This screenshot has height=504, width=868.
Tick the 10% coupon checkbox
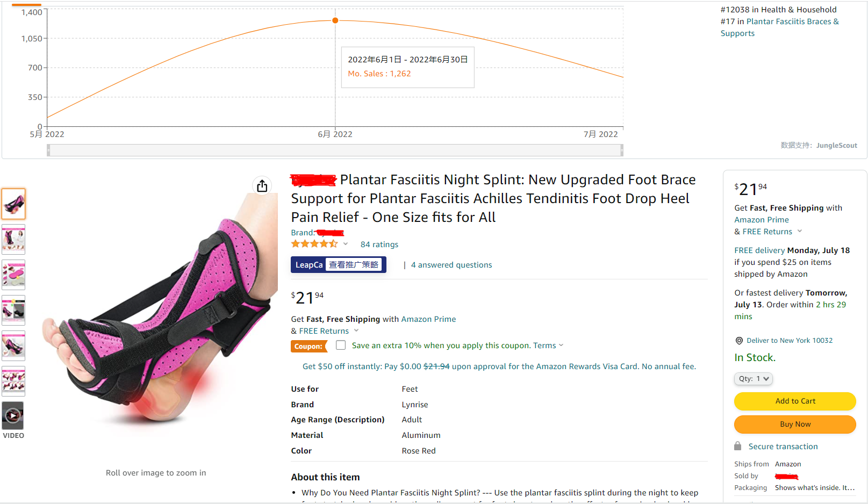[x=341, y=345]
